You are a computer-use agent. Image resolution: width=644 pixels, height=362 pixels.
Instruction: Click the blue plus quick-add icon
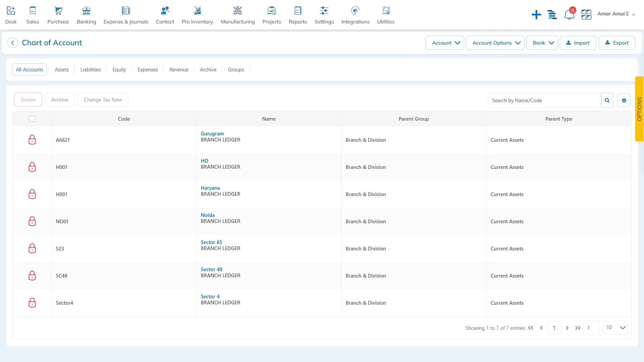click(x=536, y=14)
